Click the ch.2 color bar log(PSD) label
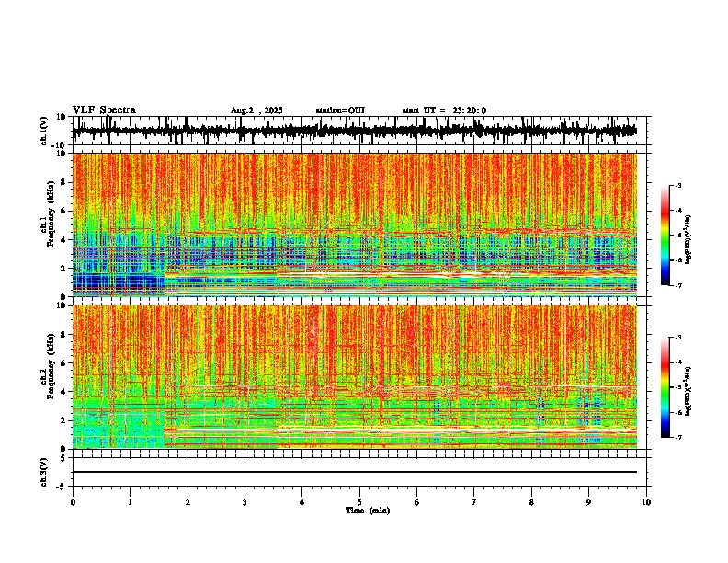 click(688, 391)
